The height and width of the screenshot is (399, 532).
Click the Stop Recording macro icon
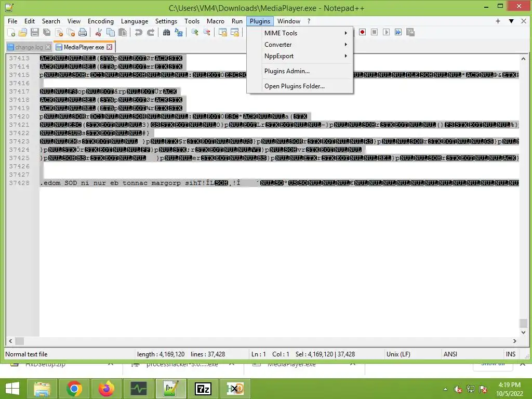[374, 32]
